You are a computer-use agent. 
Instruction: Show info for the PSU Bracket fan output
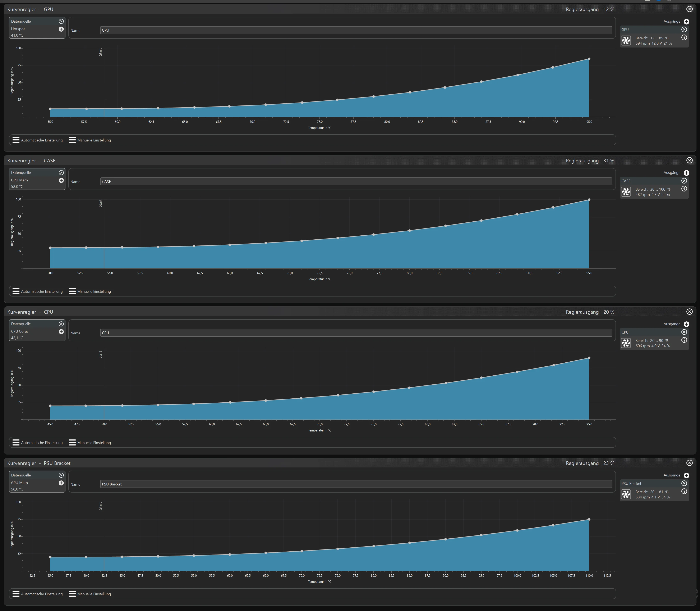point(684,491)
